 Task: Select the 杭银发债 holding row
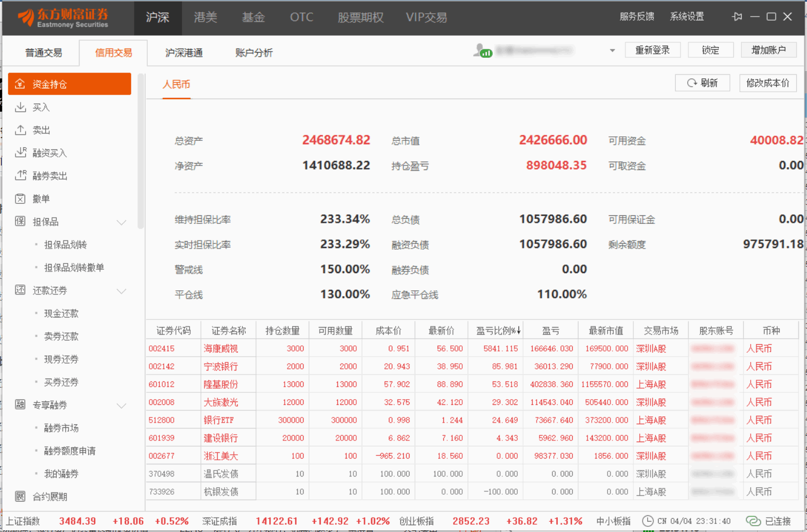tap(472, 491)
